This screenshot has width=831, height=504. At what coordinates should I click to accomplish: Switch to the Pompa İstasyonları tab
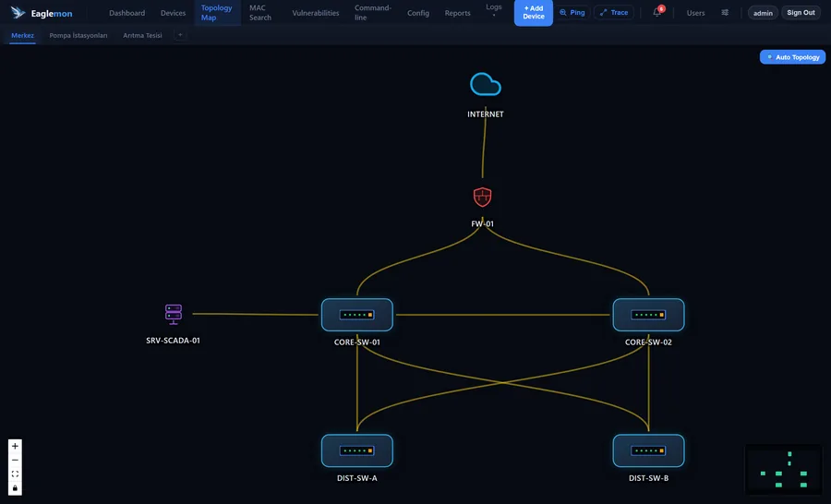(x=78, y=35)
